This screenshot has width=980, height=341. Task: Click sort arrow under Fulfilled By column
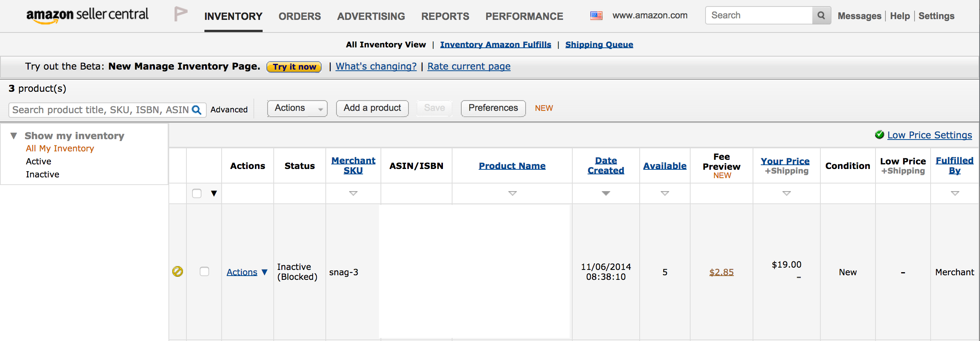pyautogui.click(x=955, y=193)
